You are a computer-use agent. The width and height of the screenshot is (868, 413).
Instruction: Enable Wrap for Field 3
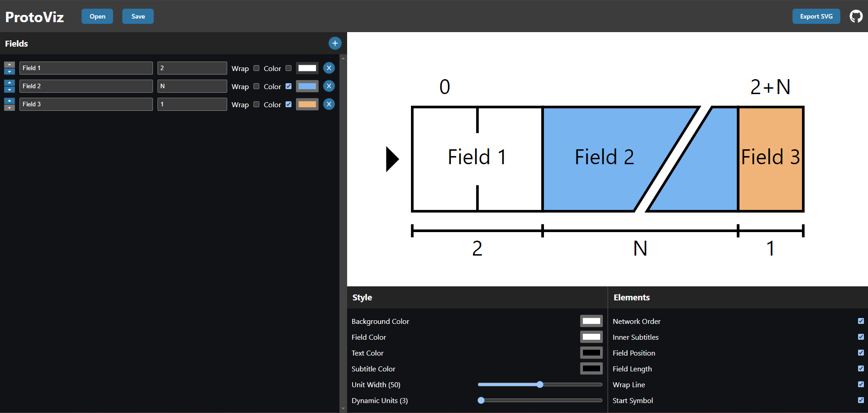256,104
